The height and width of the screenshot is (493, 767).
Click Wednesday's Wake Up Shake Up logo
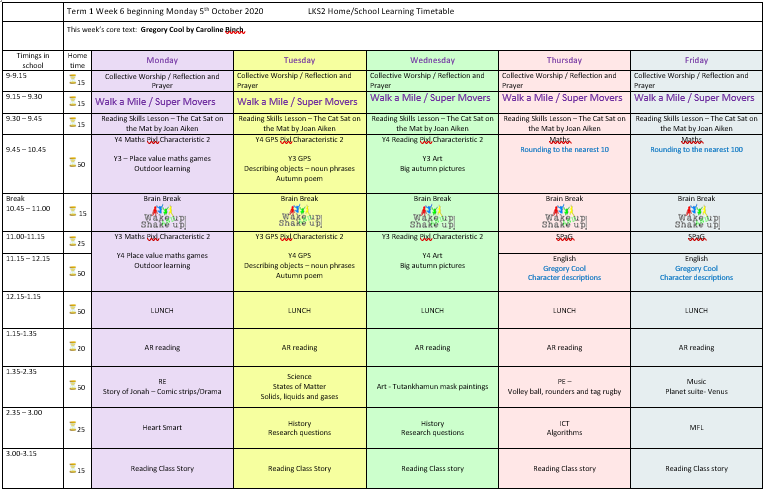432,217
